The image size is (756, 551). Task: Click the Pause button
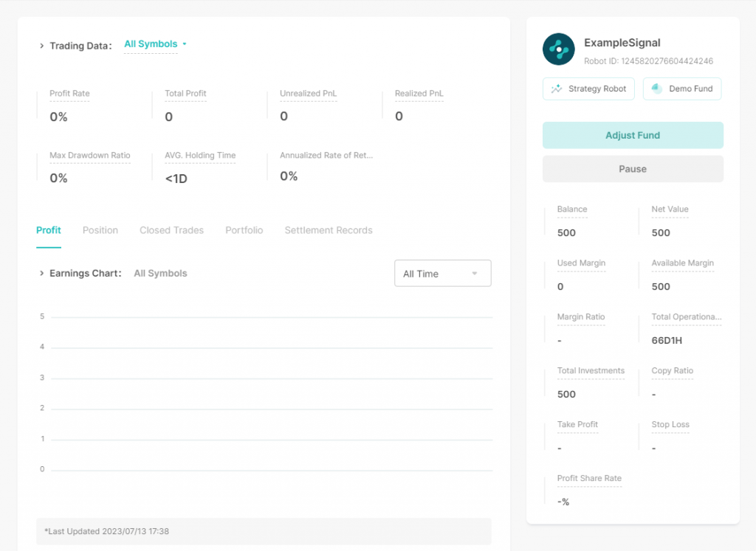tap(633, 169)
